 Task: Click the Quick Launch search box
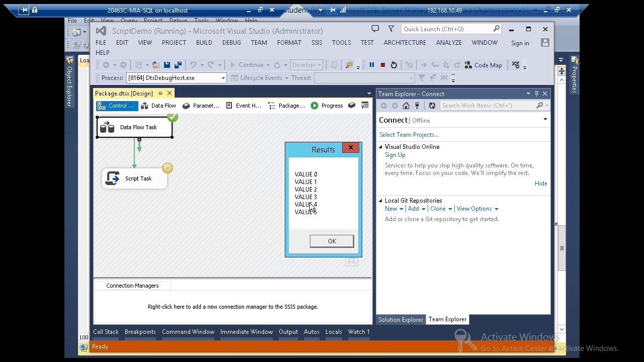point(451,29)
